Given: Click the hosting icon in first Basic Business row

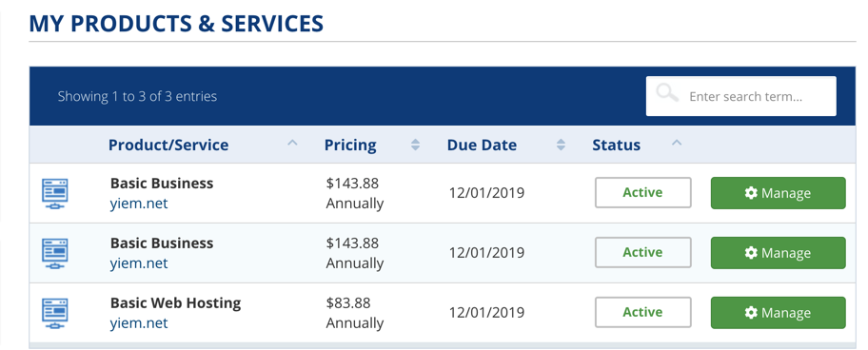Looking at the screenshot, I should 55,193.
